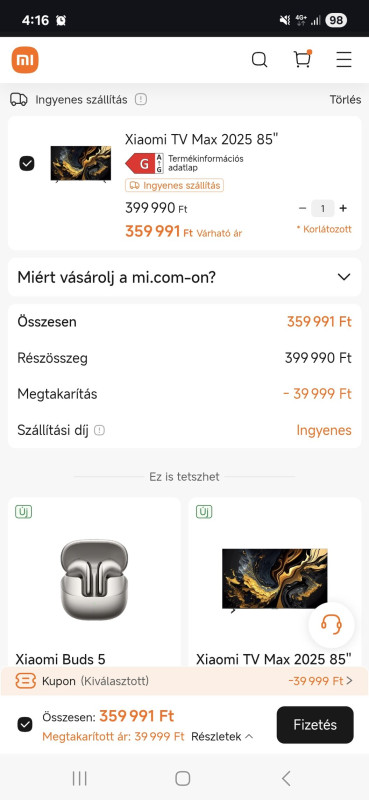Open search with magnifier icon
Viewport: 369px width, 800px height.
(x=259, y=60)
